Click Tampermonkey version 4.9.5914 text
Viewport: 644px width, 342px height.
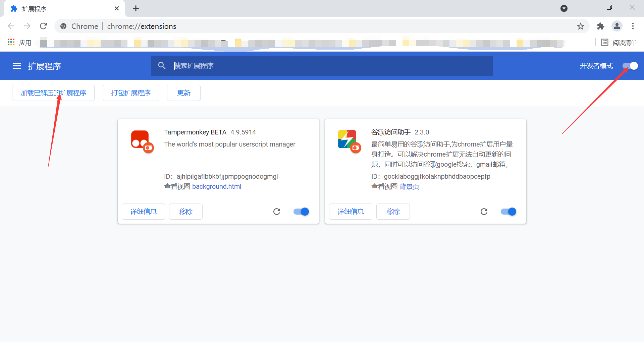tap(243, 132)
